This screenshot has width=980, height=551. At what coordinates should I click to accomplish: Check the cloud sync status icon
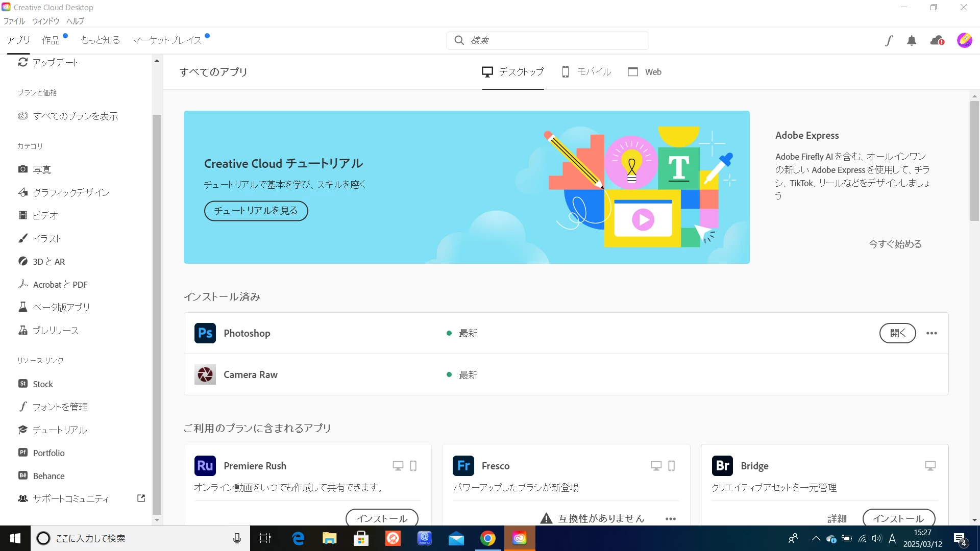pos(937,40)
